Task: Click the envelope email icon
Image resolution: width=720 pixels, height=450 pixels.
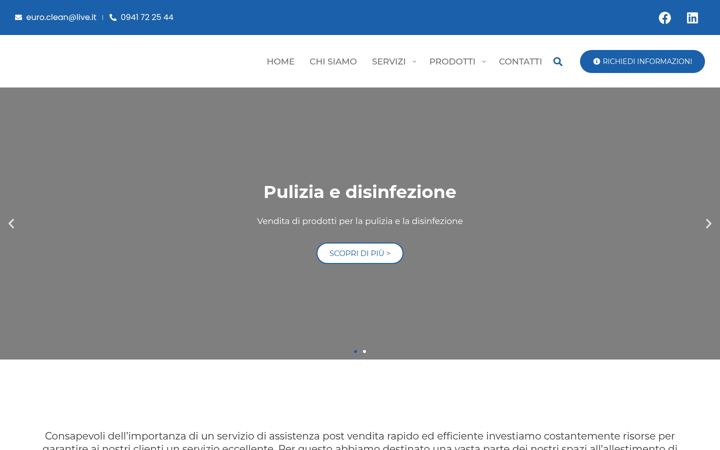Action: click(18, 17)
